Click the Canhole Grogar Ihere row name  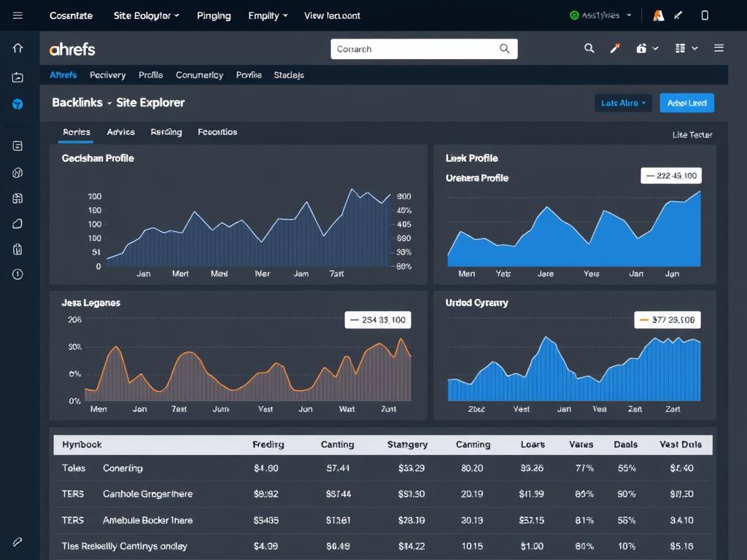pyautogui.click(x=147, y=494)
